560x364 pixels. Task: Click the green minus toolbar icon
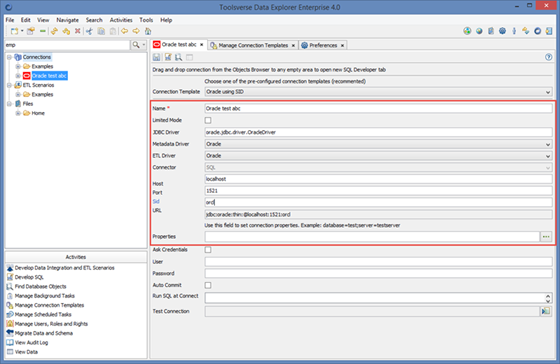pos(42,31)
